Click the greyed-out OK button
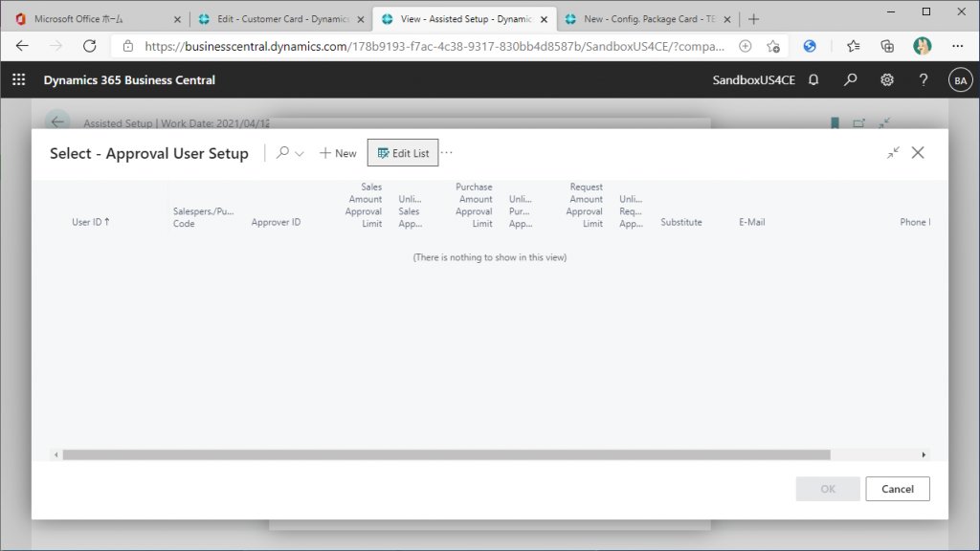 coord(828,489)
